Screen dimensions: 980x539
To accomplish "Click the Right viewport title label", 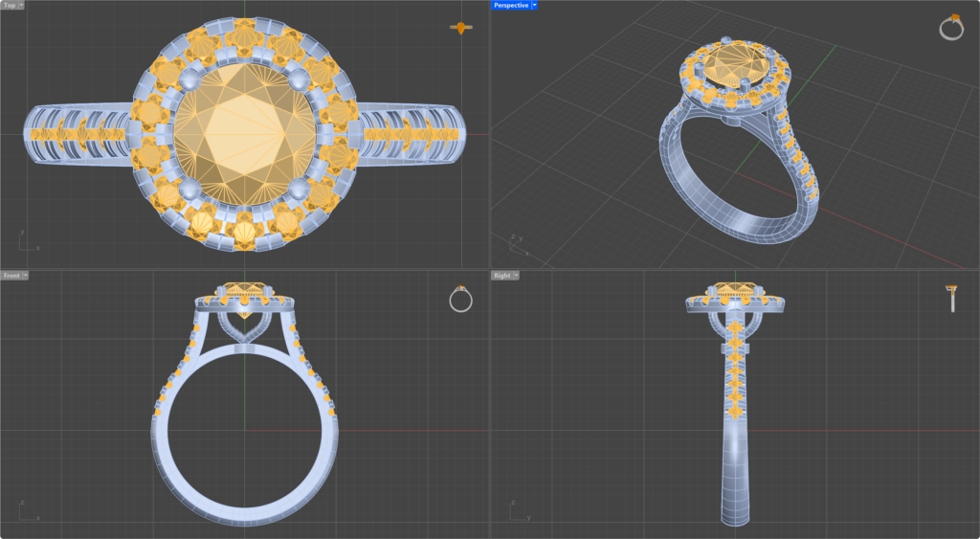I will (501, 276).
